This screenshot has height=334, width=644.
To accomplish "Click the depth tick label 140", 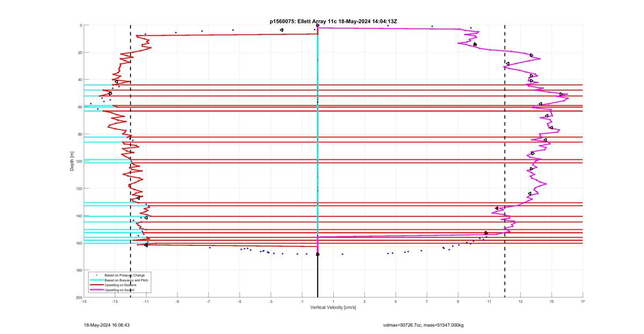I will click(78, 216).
